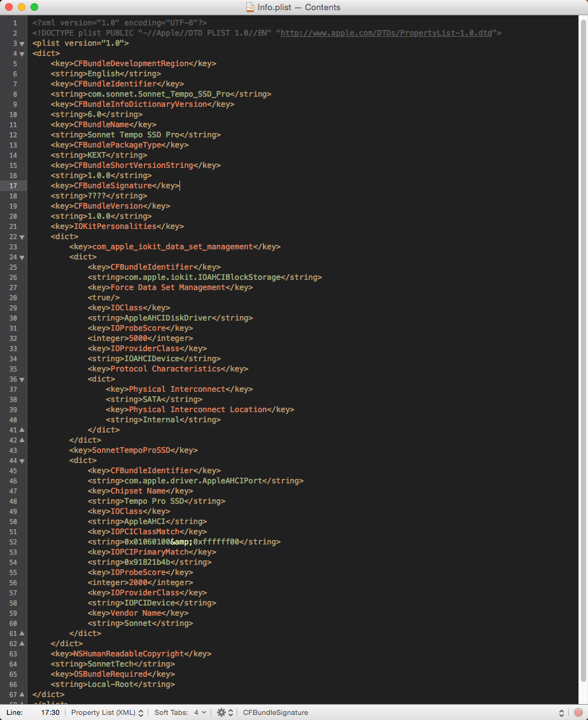Click the Line 17:30 position field

click(50, 712)
